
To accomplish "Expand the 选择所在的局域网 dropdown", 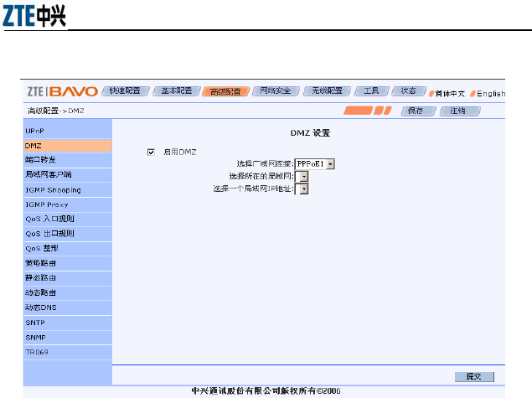I will tap(302, 177).
